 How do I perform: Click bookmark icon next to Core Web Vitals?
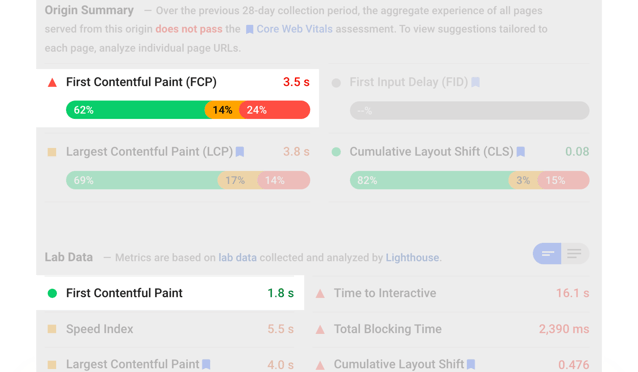click(x=249, y=29)
